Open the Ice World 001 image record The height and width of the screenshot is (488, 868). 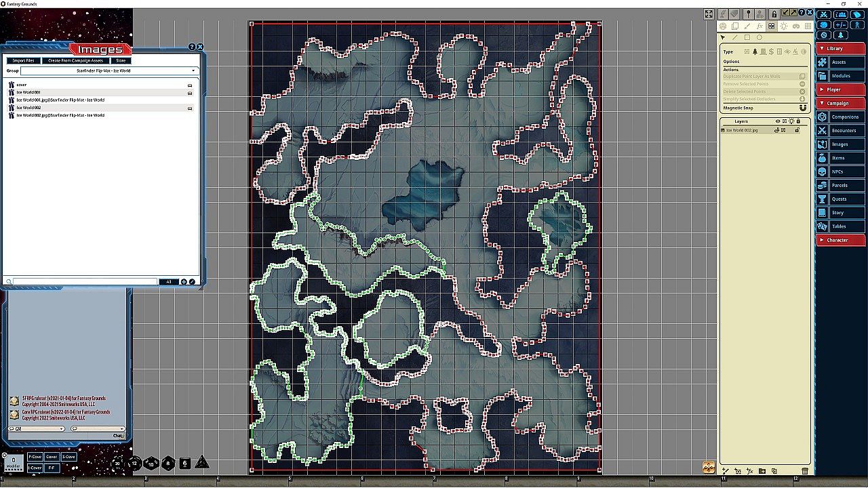click(x=102, y=92)
